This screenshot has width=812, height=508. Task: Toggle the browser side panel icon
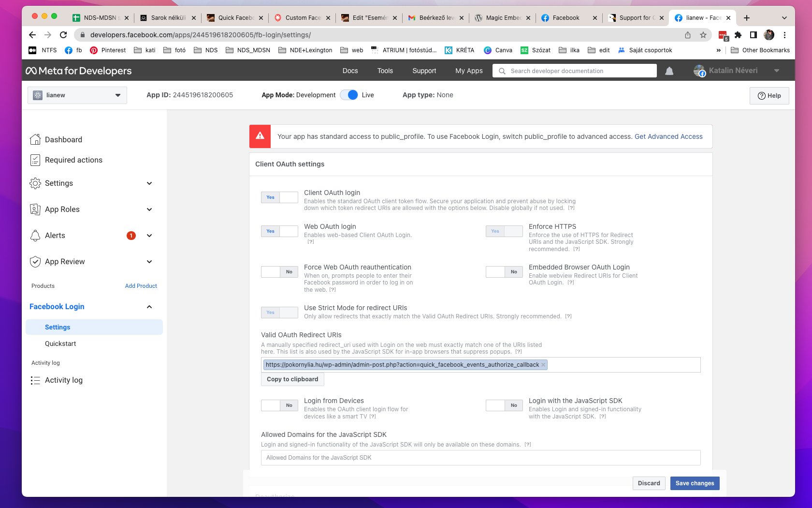click(x=753, y=35)
